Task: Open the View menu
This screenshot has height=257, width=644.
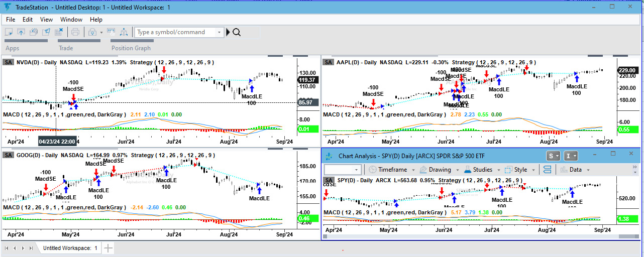Action: (46, 20)
